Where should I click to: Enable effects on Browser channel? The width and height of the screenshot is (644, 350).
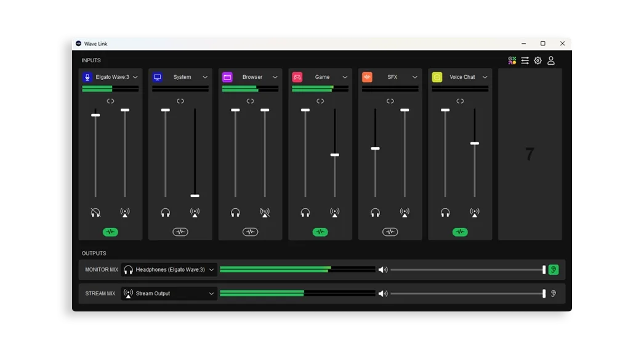pos(250,232)
